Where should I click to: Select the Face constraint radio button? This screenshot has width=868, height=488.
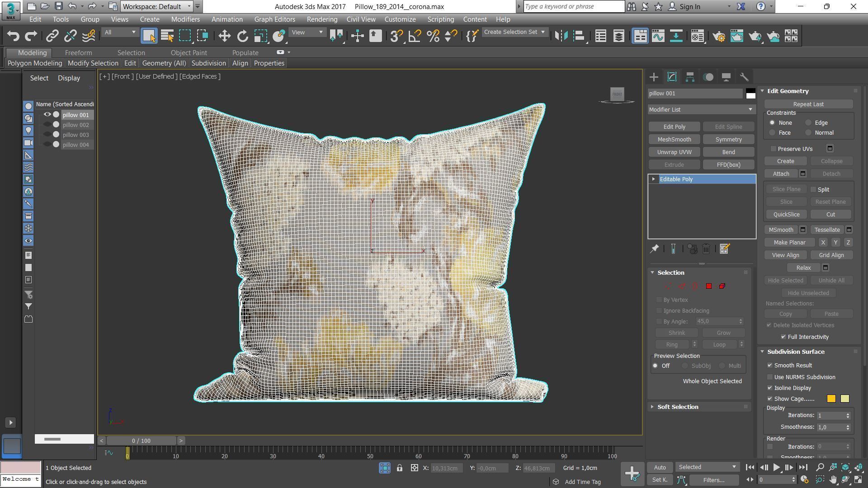click(772, 133)
